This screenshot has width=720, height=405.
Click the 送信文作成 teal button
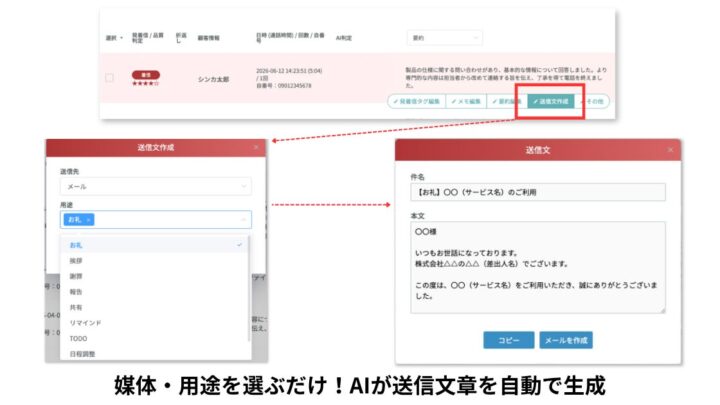[x=551, y=101]
